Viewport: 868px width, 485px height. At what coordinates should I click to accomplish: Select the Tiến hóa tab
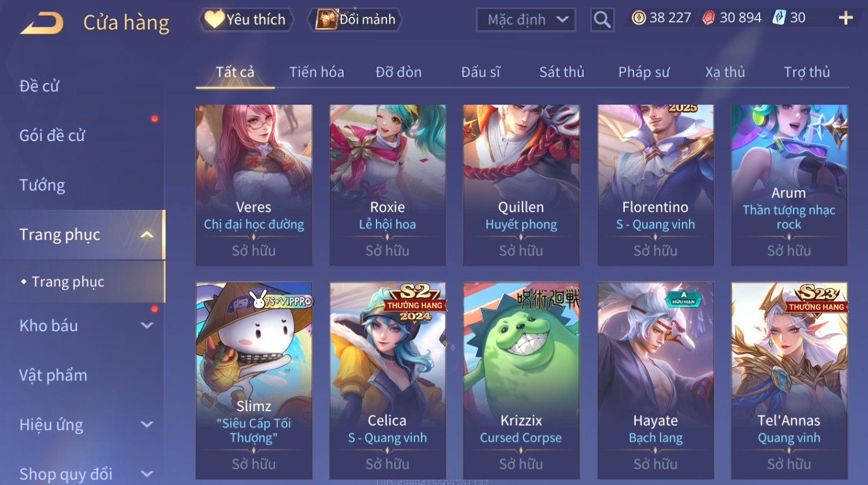click(316, 72)
